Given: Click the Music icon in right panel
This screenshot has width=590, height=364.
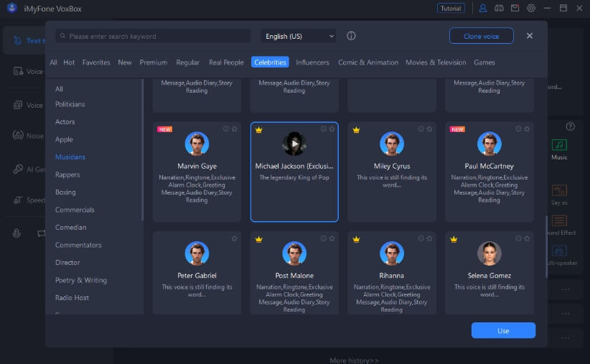Looking at the screenshot, I should (559, 145).
